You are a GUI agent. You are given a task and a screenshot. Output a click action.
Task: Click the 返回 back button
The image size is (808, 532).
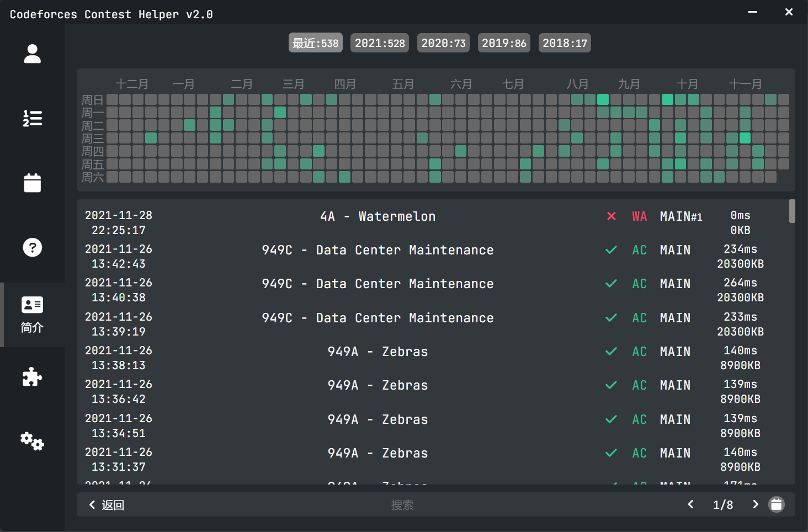pyautogui.click(x=107, y=505)
